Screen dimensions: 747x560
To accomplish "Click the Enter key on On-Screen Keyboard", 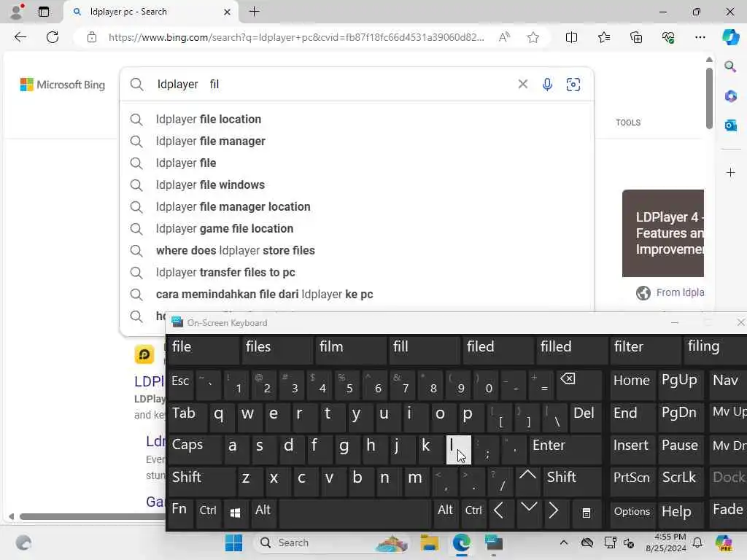I will [x=565, y=448].
